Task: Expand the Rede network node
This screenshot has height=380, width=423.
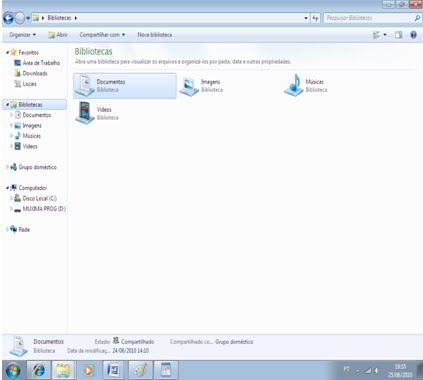Action: coord(7,229)
